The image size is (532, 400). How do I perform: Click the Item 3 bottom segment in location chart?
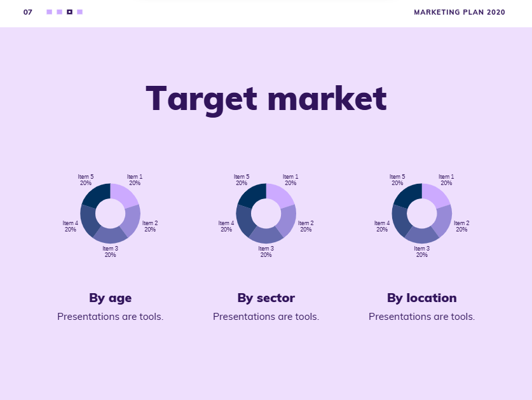click(x=422, y=236)
